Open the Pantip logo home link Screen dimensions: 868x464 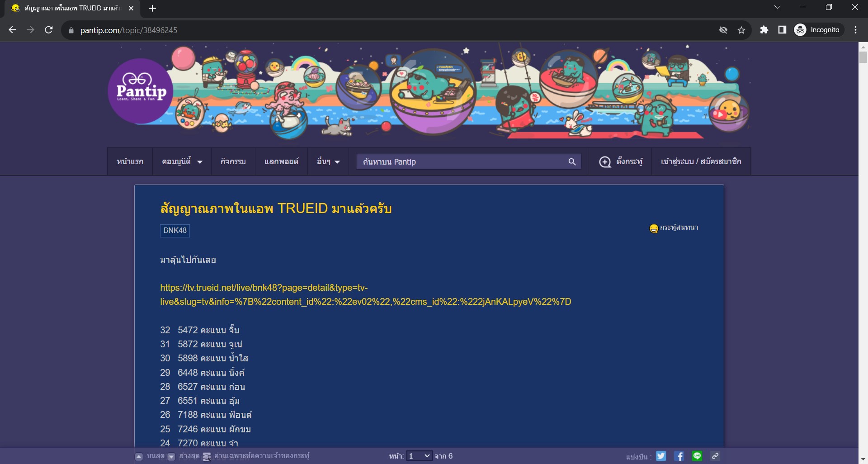point(141,91)
